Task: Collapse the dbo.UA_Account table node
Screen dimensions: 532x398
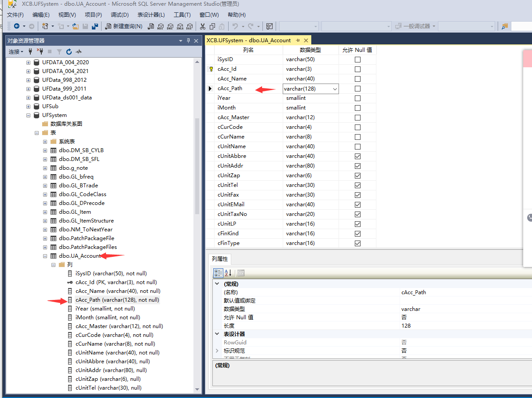Action: (x=45, y=256)
